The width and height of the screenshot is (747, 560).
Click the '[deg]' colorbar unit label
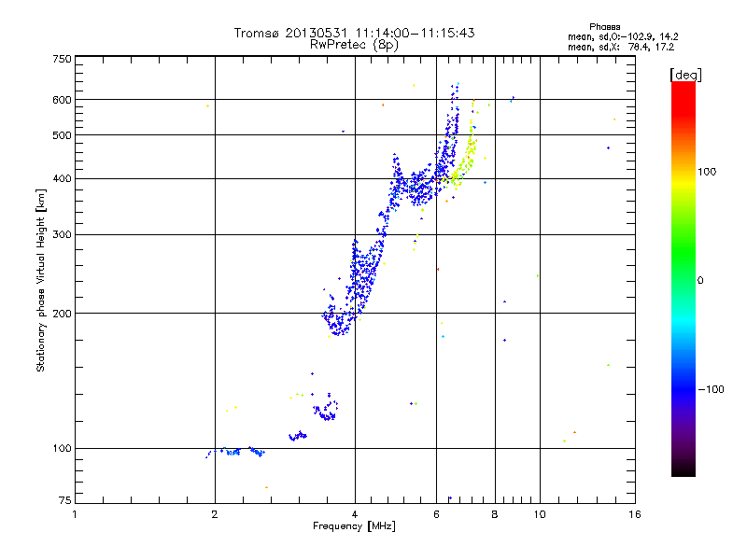pyautogui.click(x=685, y=75)
